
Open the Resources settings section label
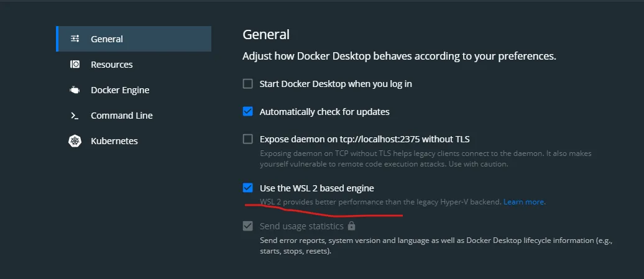111,65
